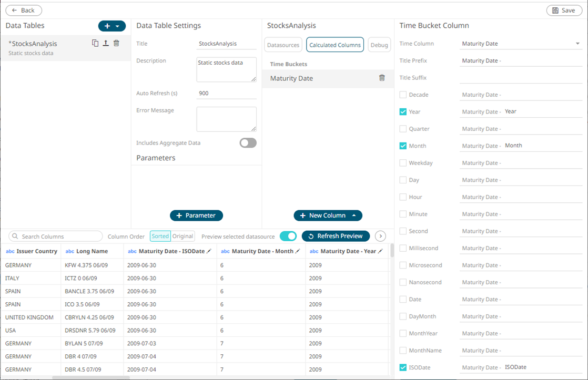Open the Debug tab

point(379,45)
